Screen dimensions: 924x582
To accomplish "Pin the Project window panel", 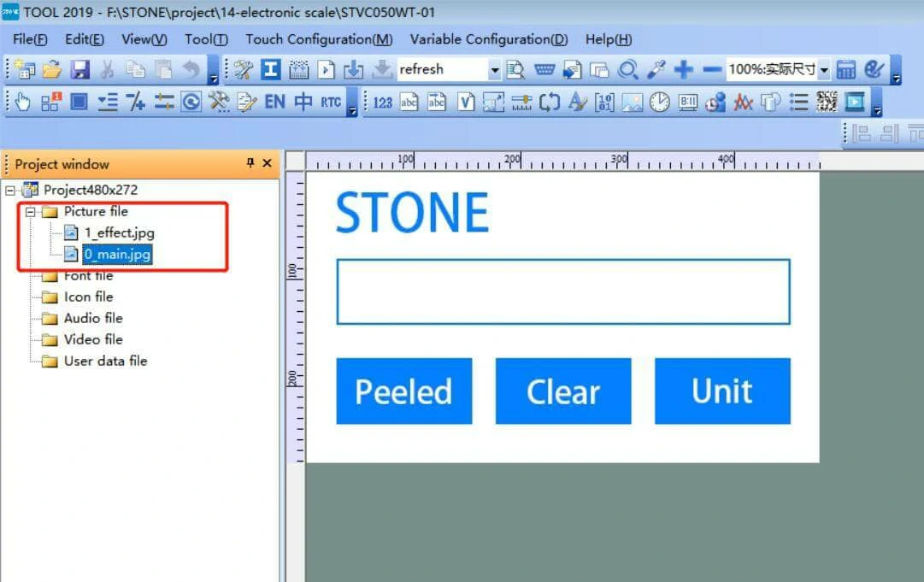I will 250,163.
